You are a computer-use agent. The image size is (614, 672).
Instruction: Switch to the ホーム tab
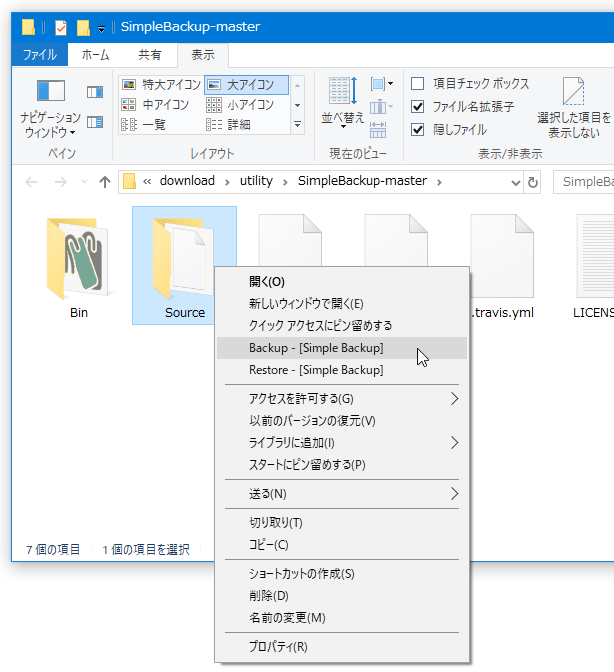[x=95, y=55]
